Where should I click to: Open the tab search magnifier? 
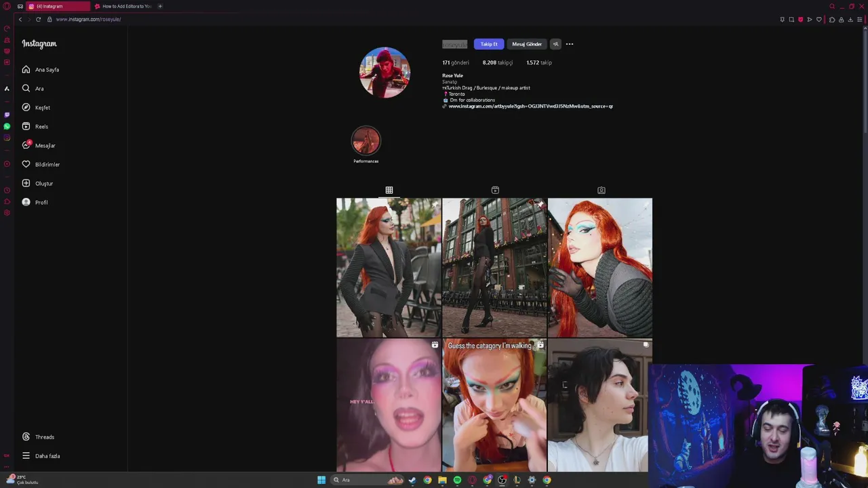click(832, 6)
